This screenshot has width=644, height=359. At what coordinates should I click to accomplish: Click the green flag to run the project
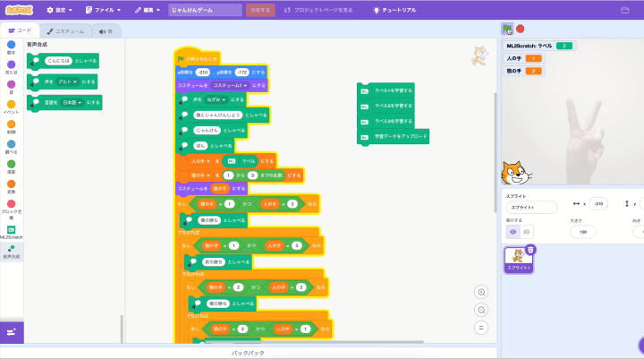pyautogui.click(x=507, y=29)
